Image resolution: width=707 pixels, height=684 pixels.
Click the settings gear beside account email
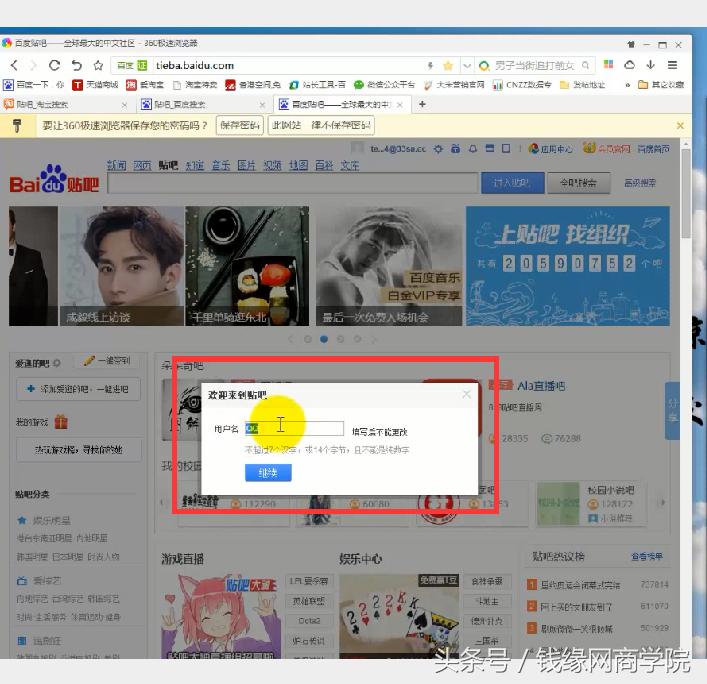coord(438,149)
